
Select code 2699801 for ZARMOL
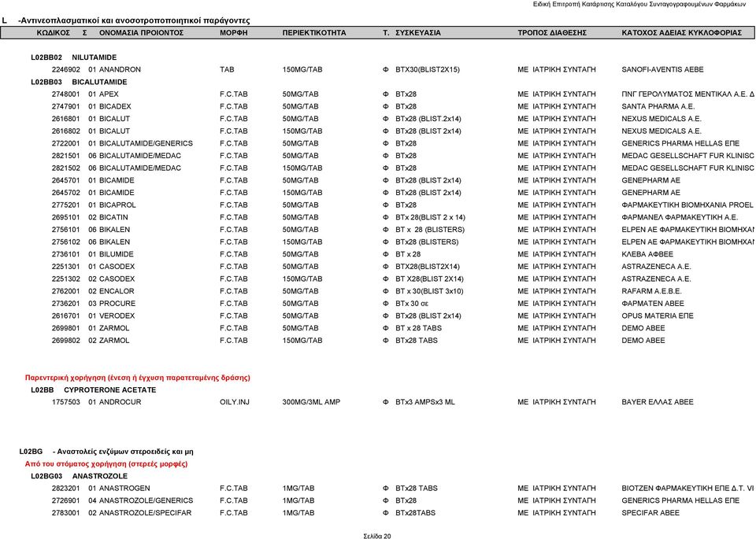(66, 328)
